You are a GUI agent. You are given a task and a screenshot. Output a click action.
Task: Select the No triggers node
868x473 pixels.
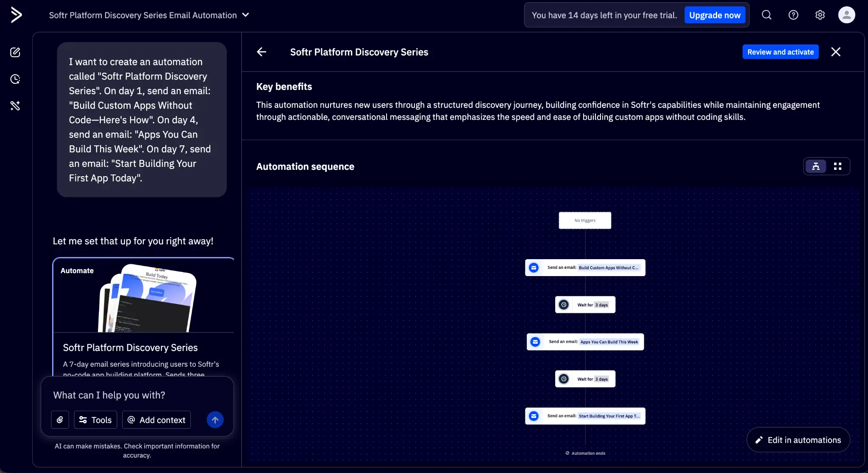click(x=585, y=220)
